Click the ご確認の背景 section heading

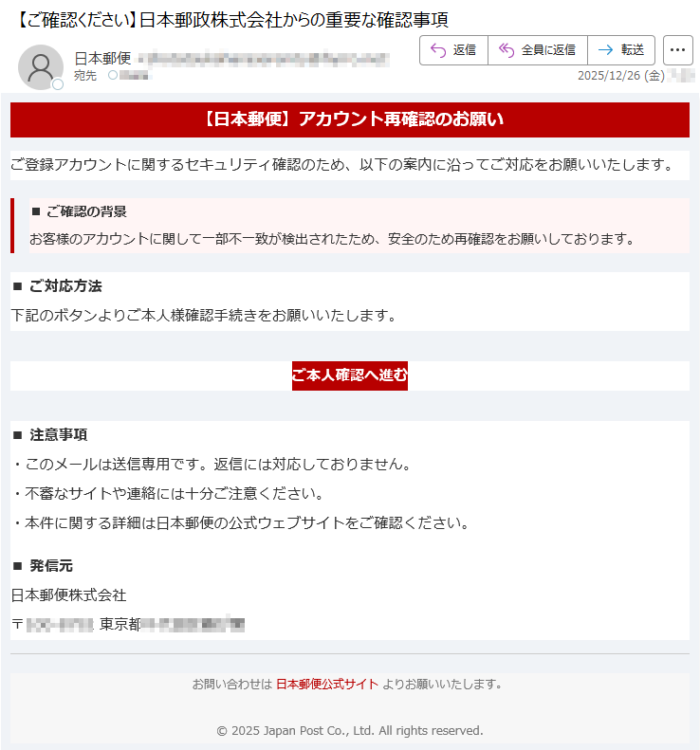click(x=80, y=211)
